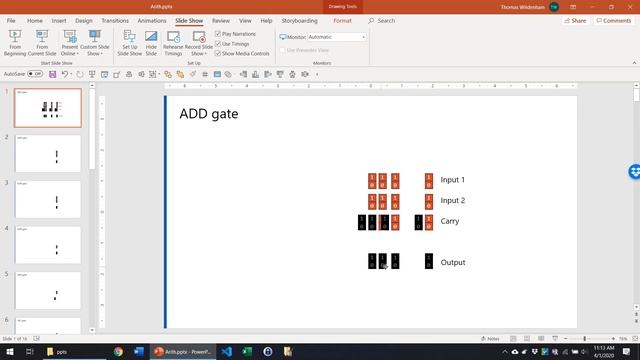Start slideshow From Beginning
640x360 pixels.
(15, 43)
